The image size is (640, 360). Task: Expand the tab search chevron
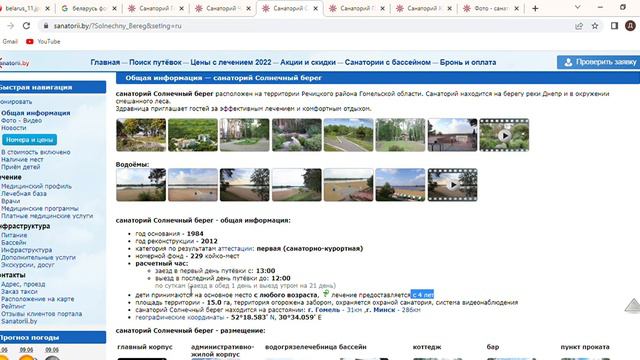click(577, 7)
